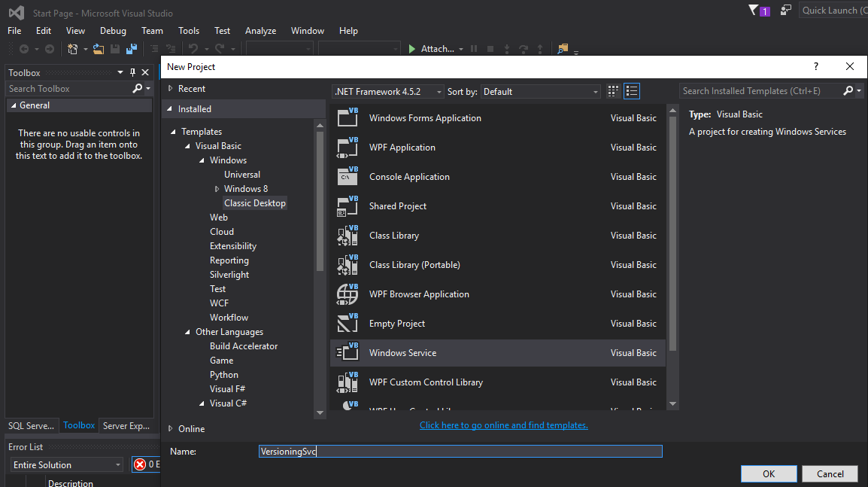This screenshot has width=868, height=487.
Task: Select the Console Application template icon
Action: pyautogui.click(x=348, y=176)
